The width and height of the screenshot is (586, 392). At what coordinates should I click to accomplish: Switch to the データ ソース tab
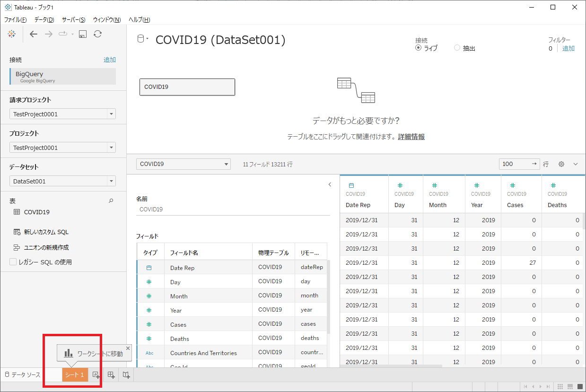point(23,375)
